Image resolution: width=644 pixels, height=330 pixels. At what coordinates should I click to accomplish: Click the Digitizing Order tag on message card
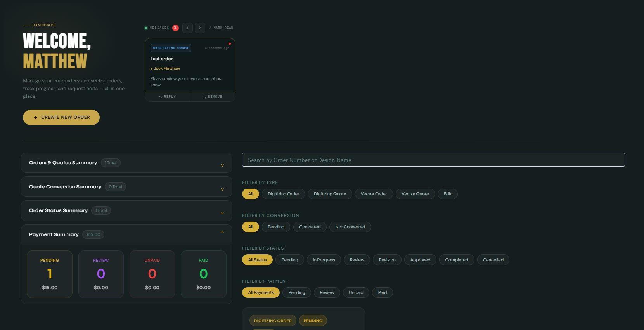171,48
